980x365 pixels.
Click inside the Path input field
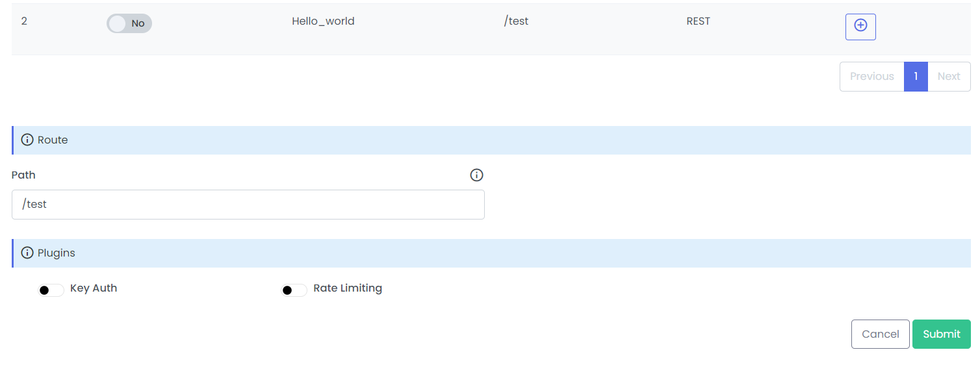coord(248,205)
